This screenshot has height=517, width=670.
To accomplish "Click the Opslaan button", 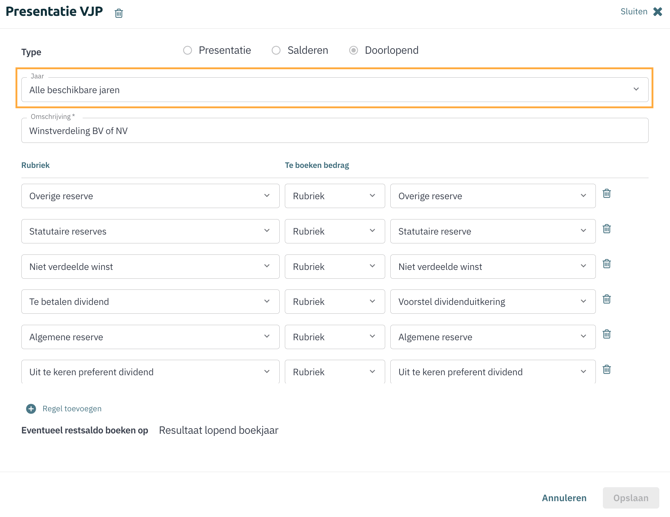I will (x=630, y=498).
